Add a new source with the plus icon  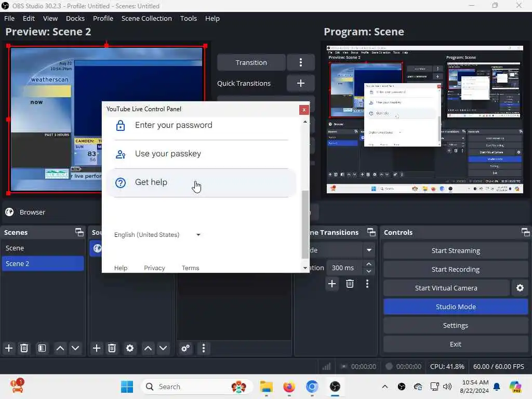click(96, 348)
